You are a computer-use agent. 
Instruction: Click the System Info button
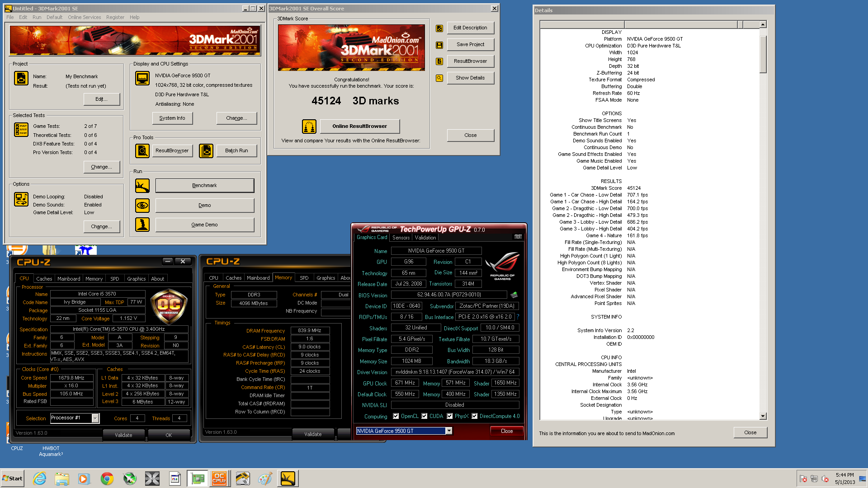[172, 118]
